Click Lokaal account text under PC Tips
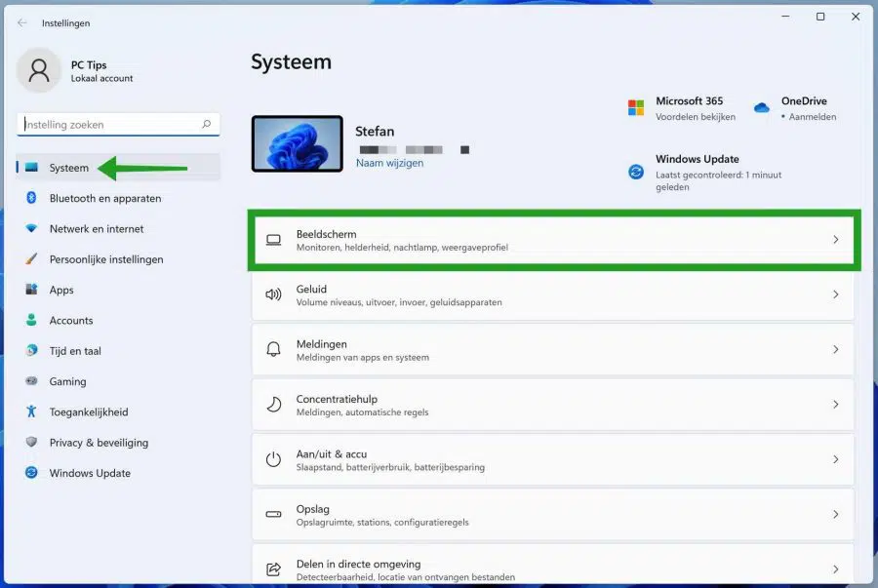878x588 pixels. [x=101, y=78]
